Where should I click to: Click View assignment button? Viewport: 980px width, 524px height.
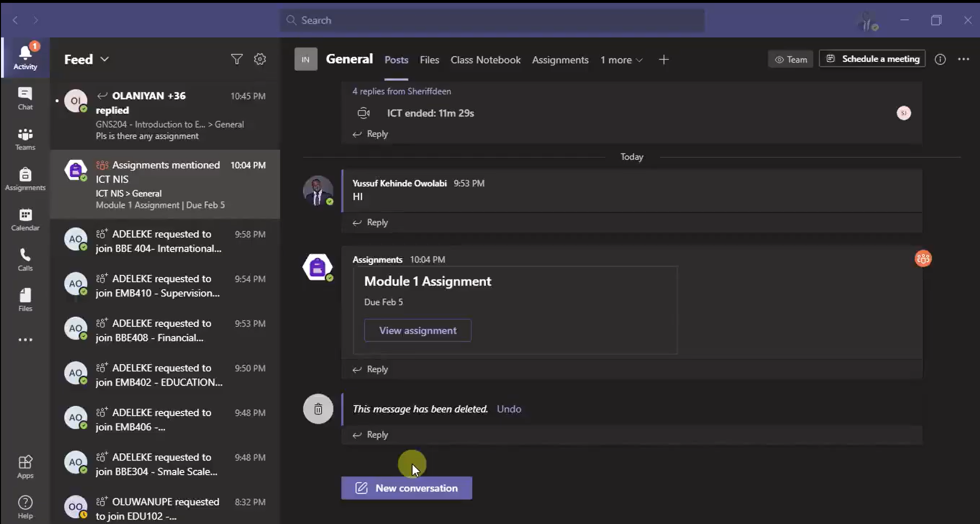coord(418,330)
